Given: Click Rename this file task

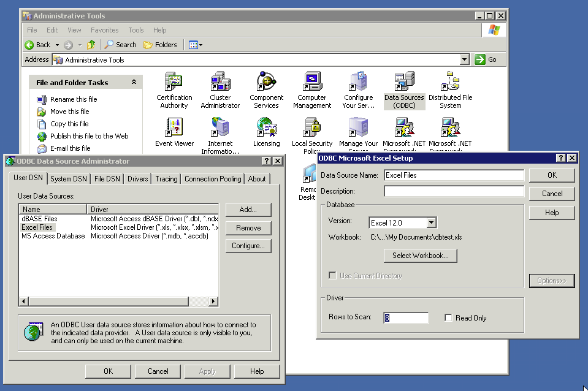Looking at the screenshot, I should [74, 99].
